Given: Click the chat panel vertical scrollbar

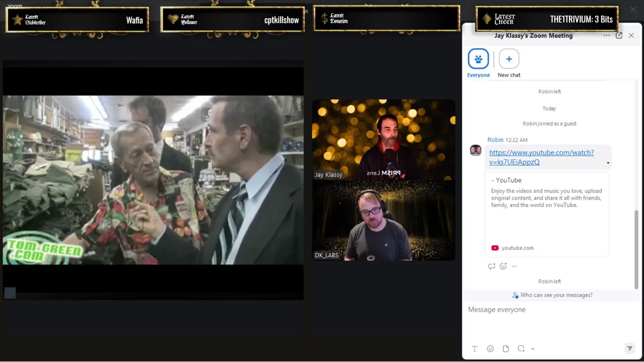Looking at the screenshot, I should [636, 249].
